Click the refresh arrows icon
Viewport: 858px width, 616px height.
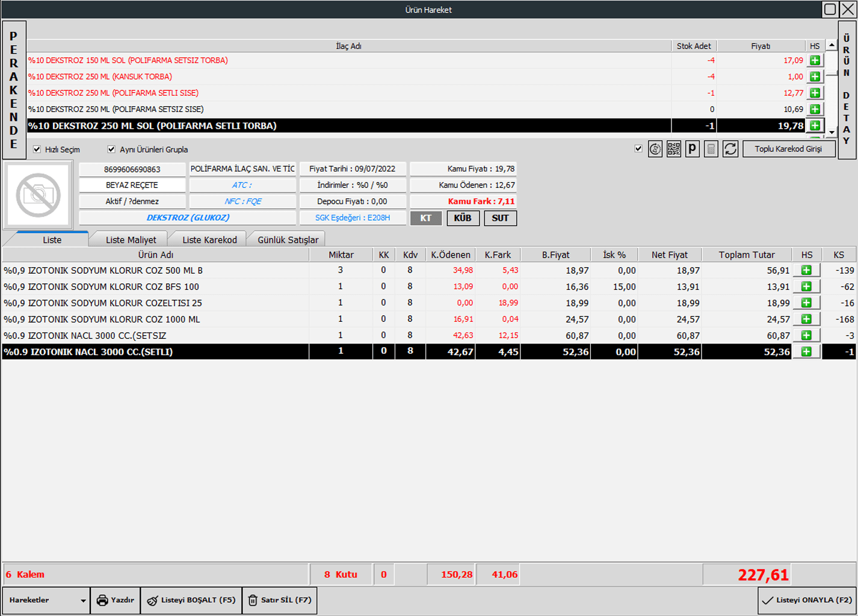pos(730,149)
